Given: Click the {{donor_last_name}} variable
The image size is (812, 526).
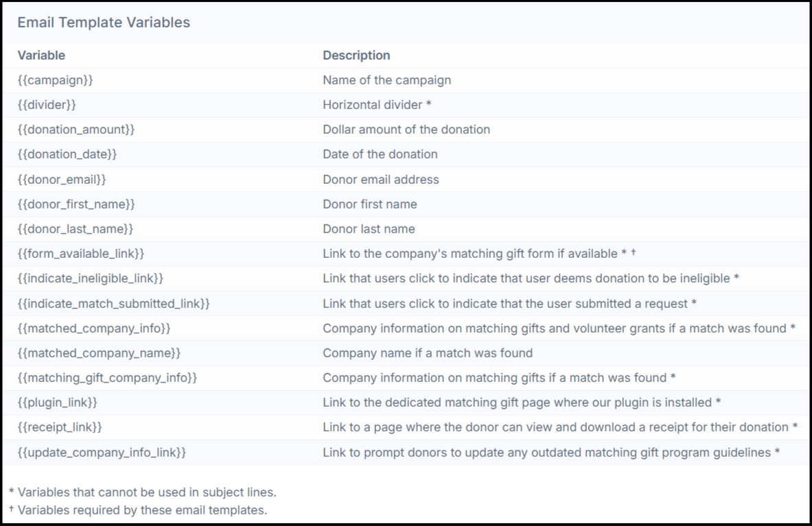Looking at the screenshot, I should (76, 229).
